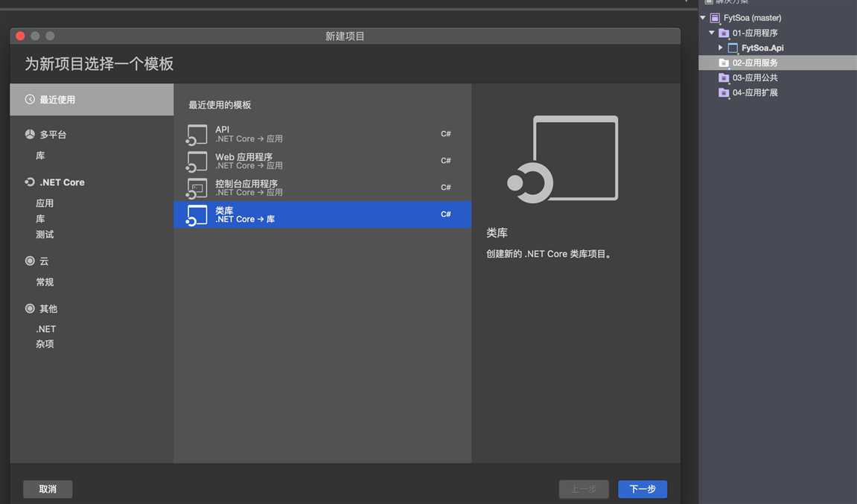Viewport: 857px width, 504px height.
Task: Click the 类库 template icon
Action: (197, 215)
